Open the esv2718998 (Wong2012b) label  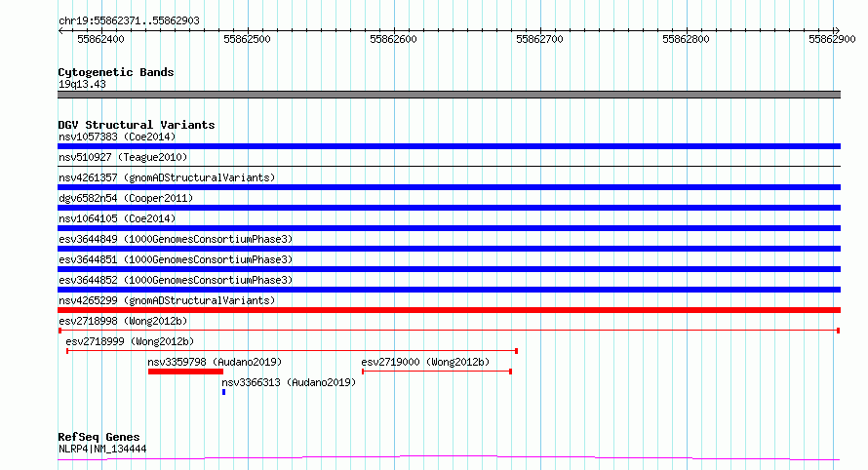click(123, 321)
